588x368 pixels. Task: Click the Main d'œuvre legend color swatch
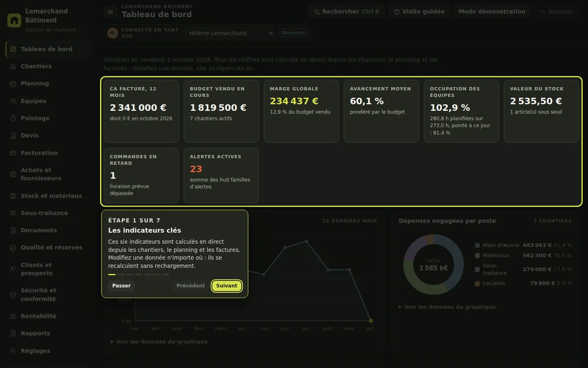[478, 246]
